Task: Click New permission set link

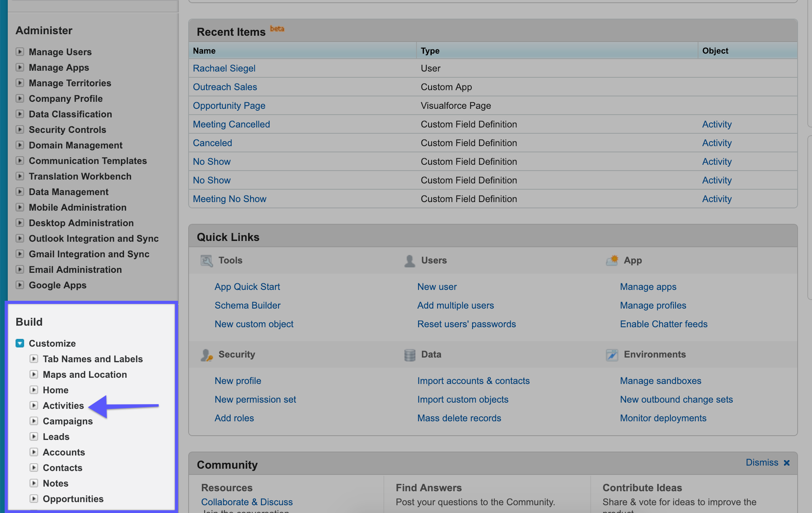Action: (255, 399)
